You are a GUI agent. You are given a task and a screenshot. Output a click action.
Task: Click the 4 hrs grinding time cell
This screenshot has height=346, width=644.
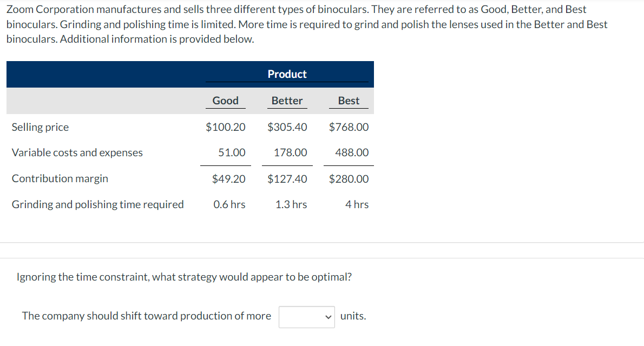tap(357, 204)
